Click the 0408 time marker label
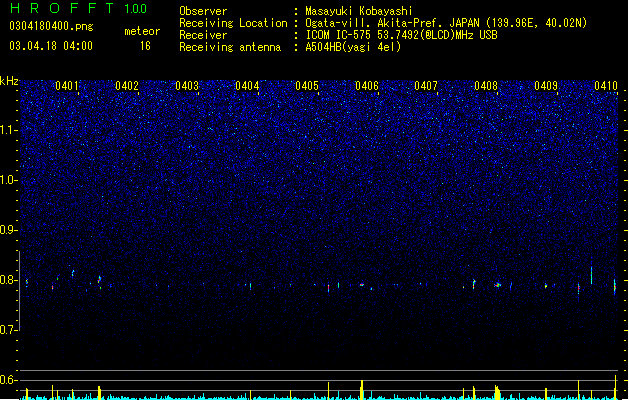The height and width of the screenshot is (400, 629). [x=486, y=86]
